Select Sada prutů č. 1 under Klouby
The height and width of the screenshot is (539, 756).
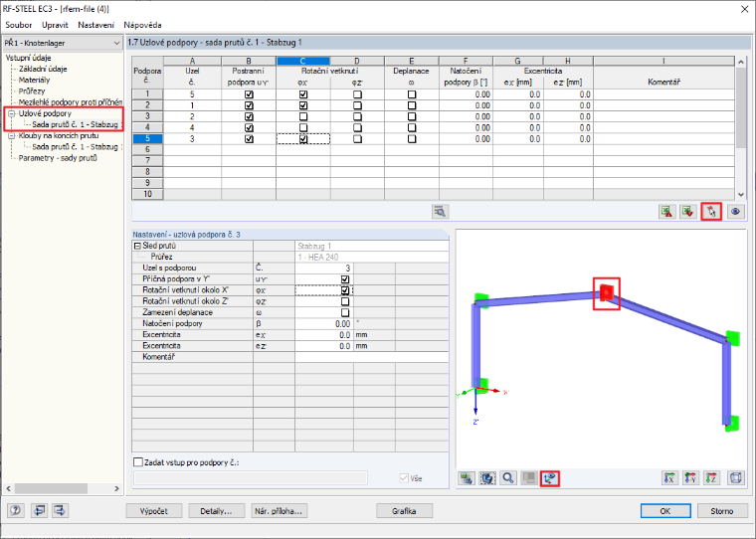point(76,147)
